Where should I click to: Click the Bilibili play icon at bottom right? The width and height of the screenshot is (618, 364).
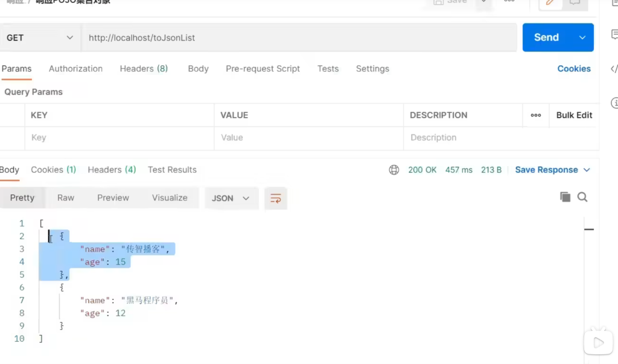[598, 342]
